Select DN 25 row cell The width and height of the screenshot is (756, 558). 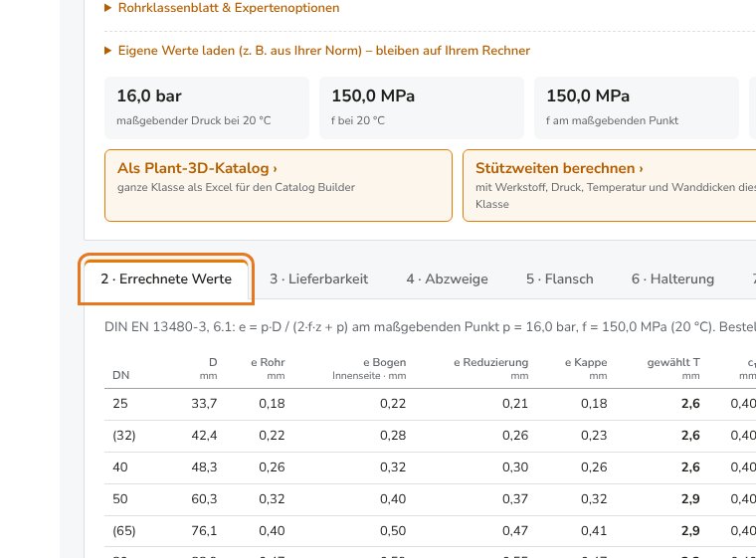pyautogui.click(x=120, y=403)
